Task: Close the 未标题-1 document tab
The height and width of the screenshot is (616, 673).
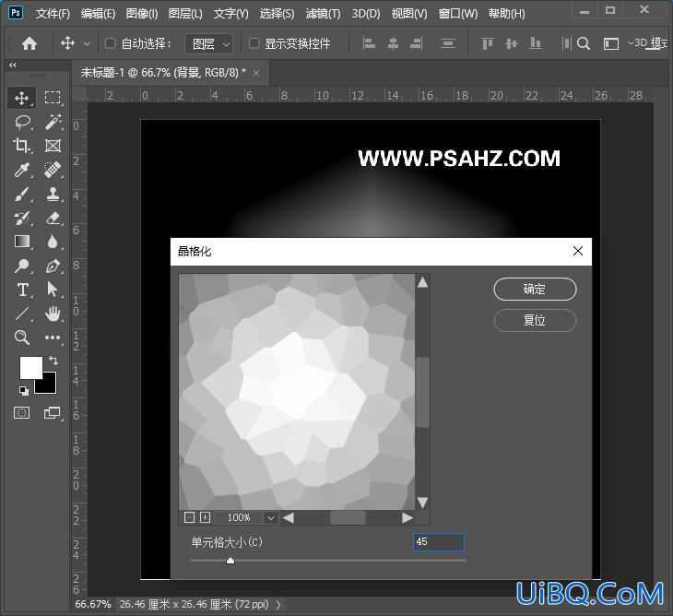Action: tap(256, 74)
